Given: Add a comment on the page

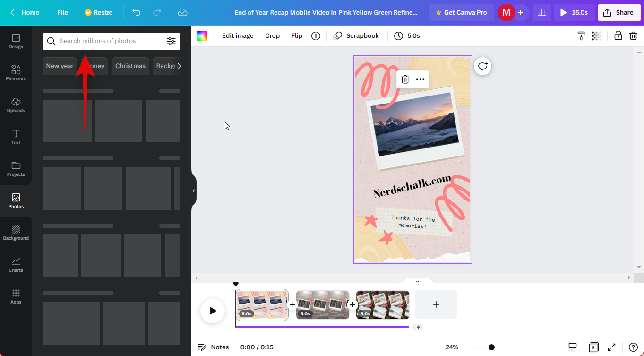Looking at the screenshot, I should point(482,66).
